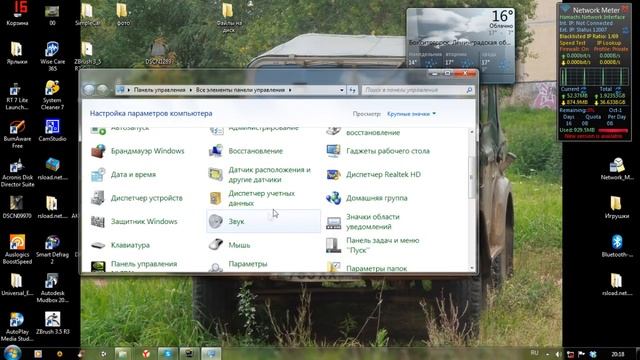Image resolution: width=640 pixels, height=360 pixels.
Task: Open Клавиатура settings
Action: (x=120, y=245)
